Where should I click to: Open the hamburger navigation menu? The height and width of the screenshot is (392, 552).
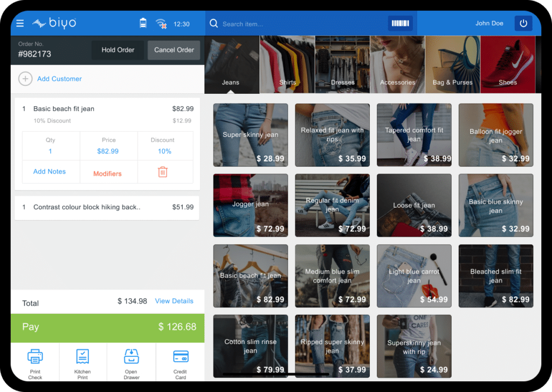tap(20, 23)
